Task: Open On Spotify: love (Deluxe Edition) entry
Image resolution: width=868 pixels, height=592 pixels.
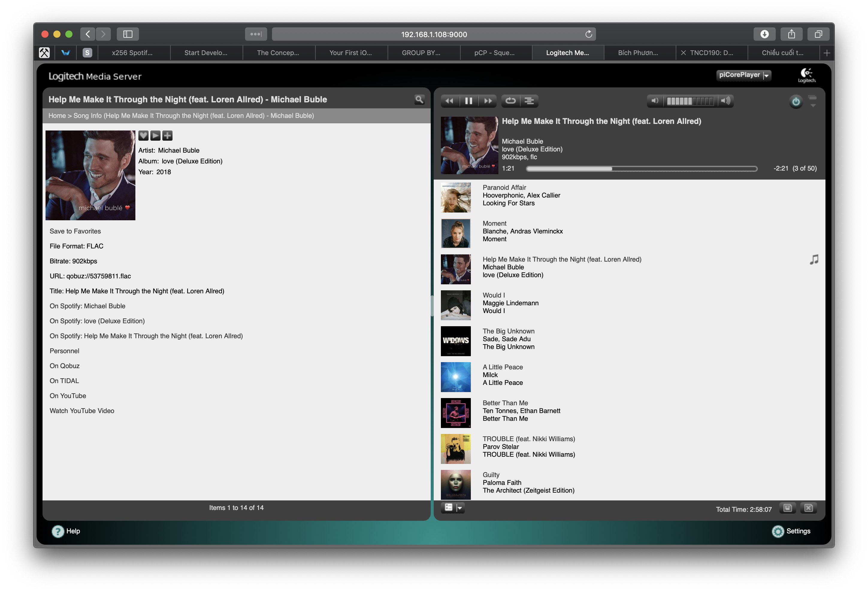Action: coord(97,321)
